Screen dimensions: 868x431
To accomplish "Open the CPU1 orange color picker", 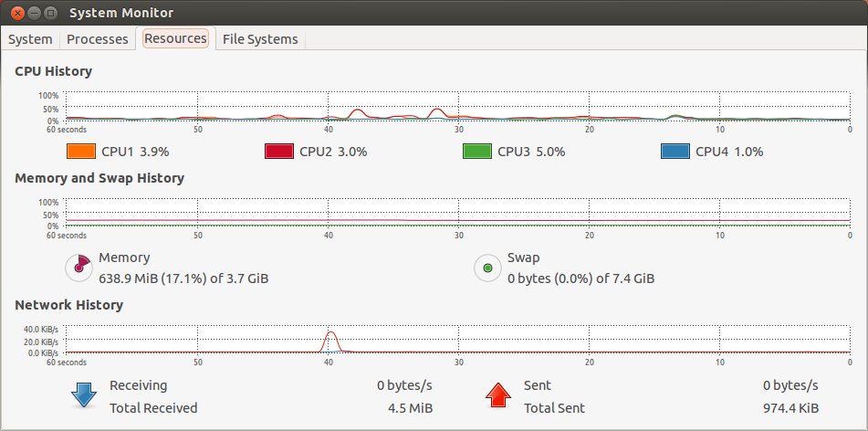I will pos(81,152).
